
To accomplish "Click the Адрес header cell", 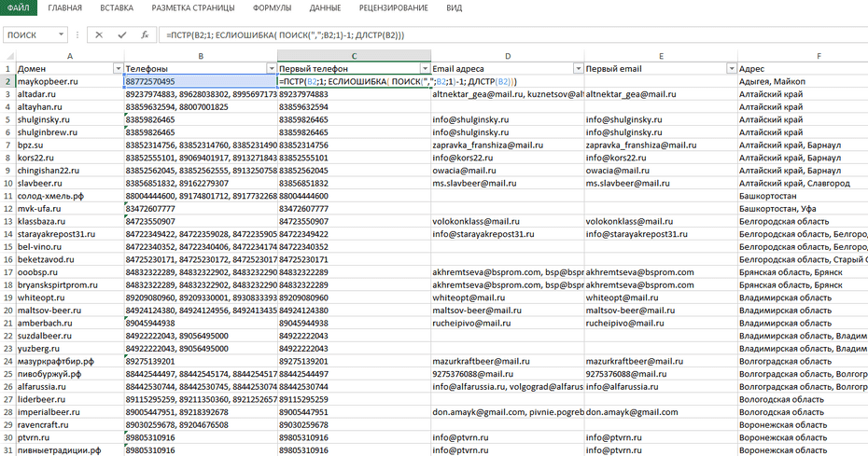I will coord(803,69).
